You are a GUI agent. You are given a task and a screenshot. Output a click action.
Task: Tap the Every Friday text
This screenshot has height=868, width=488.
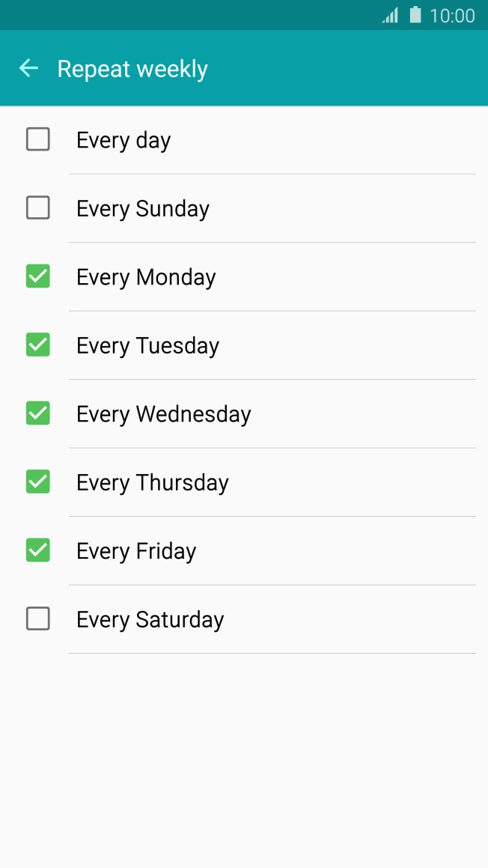[x=136, y=551]
